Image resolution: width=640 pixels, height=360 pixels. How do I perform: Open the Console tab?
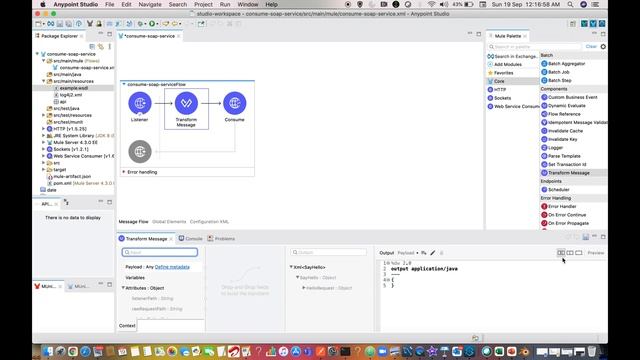point(191,238)
